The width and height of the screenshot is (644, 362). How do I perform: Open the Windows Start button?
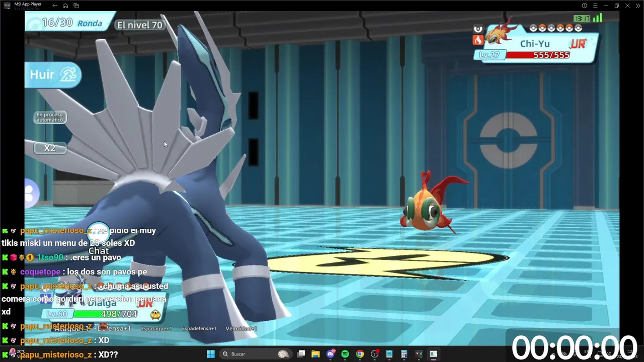point(211,354)
